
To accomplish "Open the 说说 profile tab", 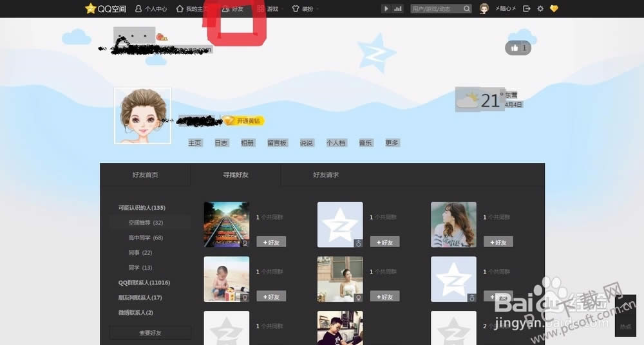I will 307,143.
